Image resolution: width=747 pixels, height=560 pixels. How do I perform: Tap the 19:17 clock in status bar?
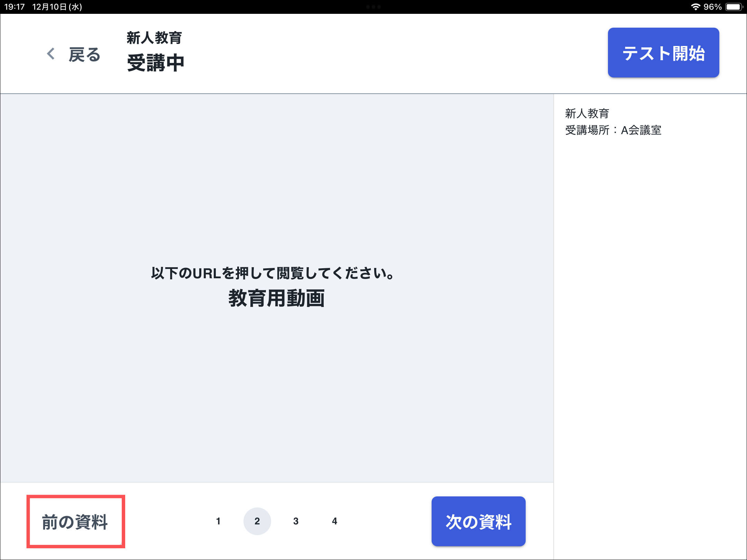coord(15,7)
